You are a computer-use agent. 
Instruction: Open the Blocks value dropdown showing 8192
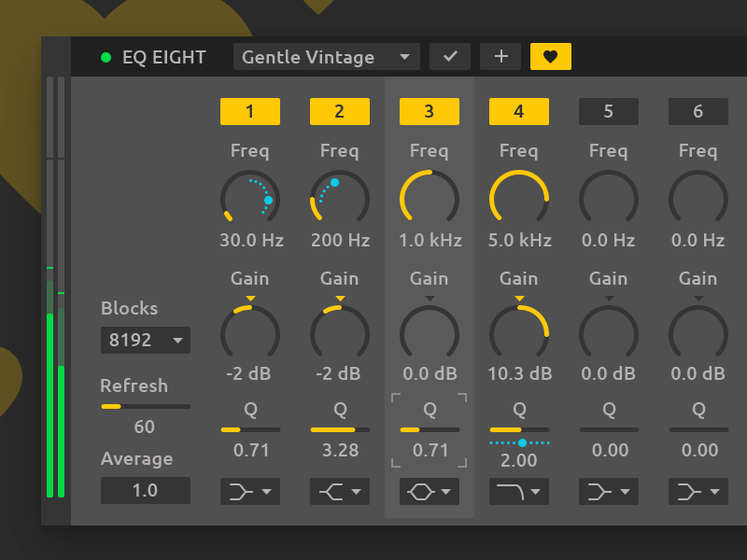tap(145, 340)
